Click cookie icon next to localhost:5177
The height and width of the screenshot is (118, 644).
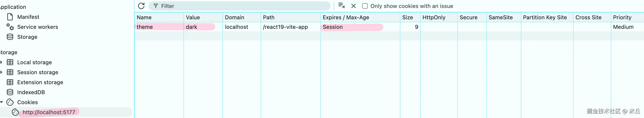[x=15, y=112]
